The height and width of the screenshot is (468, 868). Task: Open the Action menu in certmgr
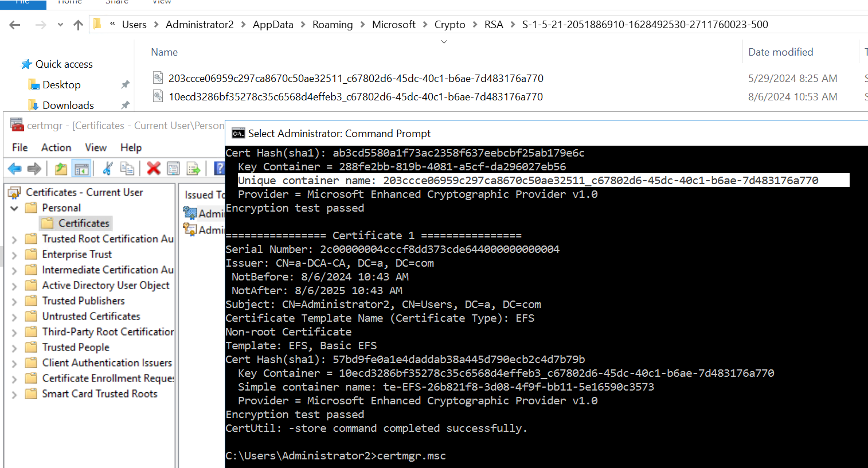56,147
